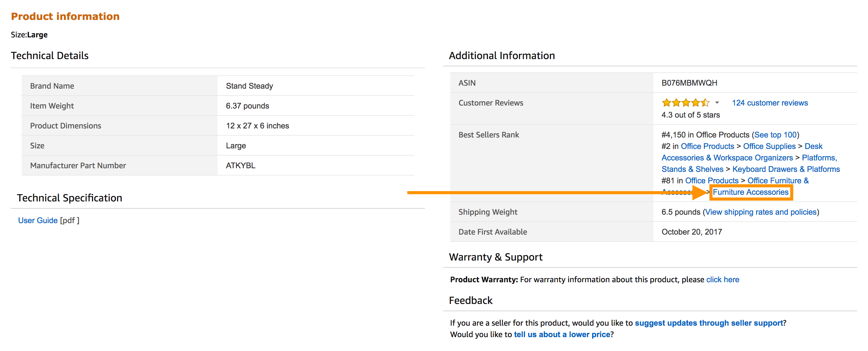Click the See top 100 link
This screenshot has height=351, width=868.
click(775, 135)
